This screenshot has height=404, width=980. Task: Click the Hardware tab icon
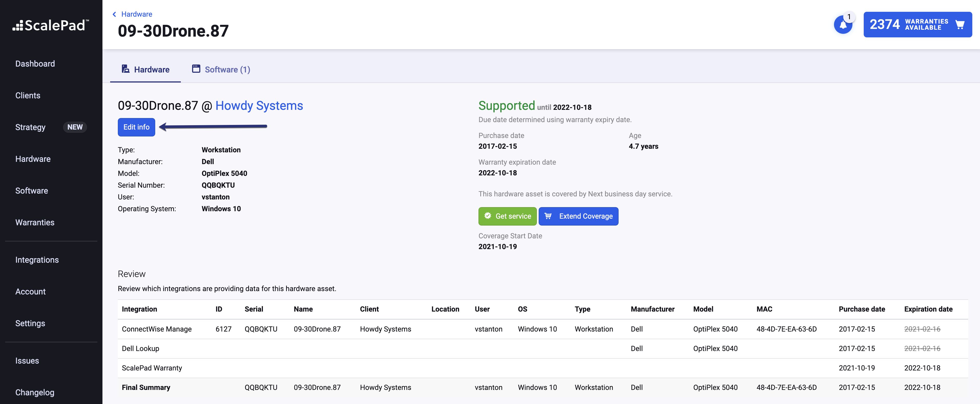point(125,69)
